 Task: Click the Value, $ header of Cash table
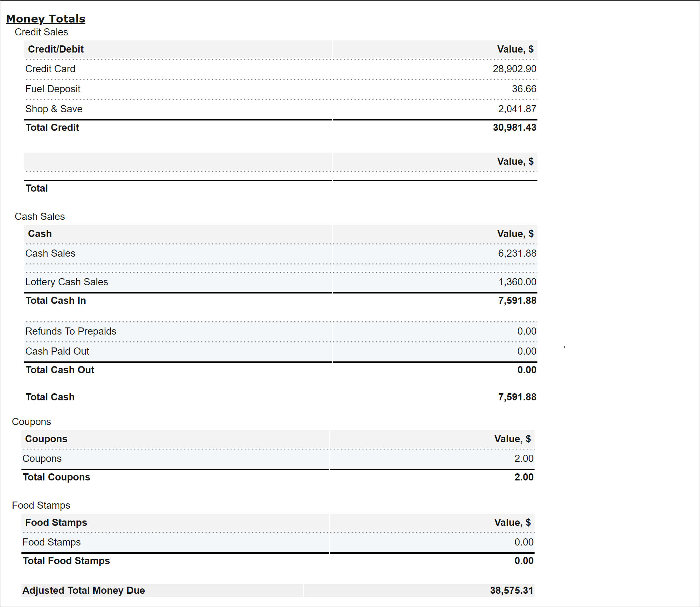coord(515,234)
